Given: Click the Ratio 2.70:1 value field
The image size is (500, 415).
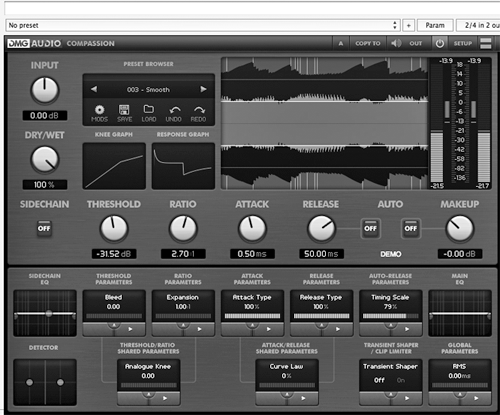Looking at the screenshot, I should 183,254.
